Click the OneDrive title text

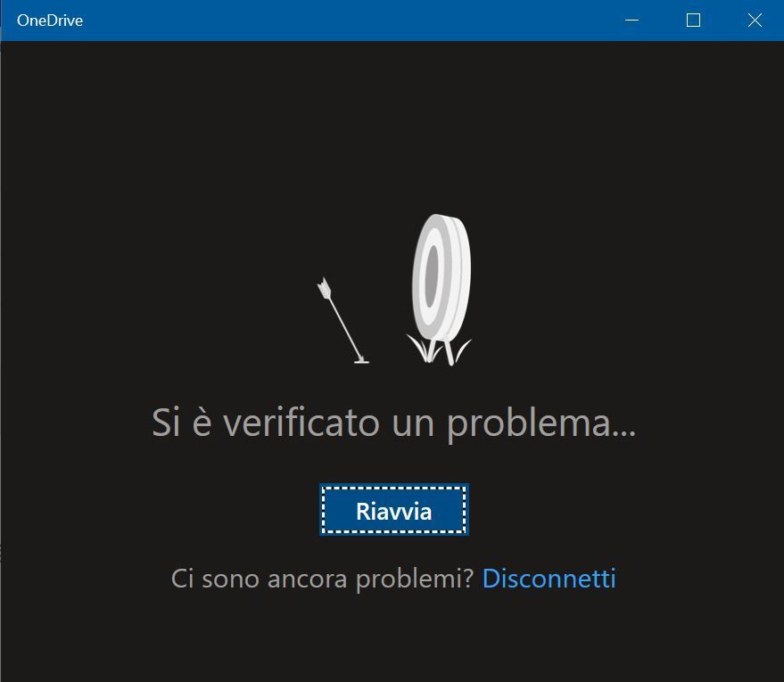[x=50, y=21]
